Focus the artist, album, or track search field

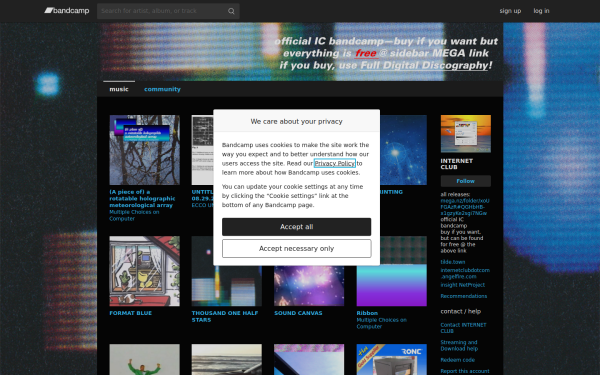coord(168,11)
